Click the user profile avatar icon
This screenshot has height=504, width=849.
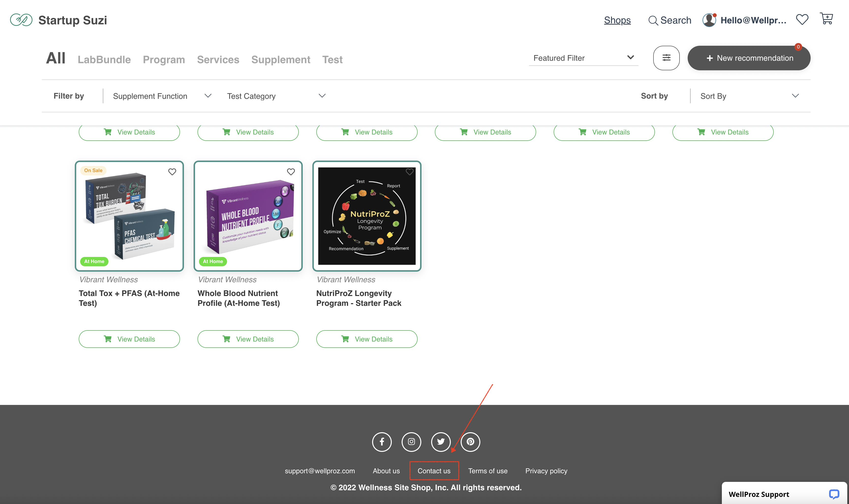coord(709,20)
